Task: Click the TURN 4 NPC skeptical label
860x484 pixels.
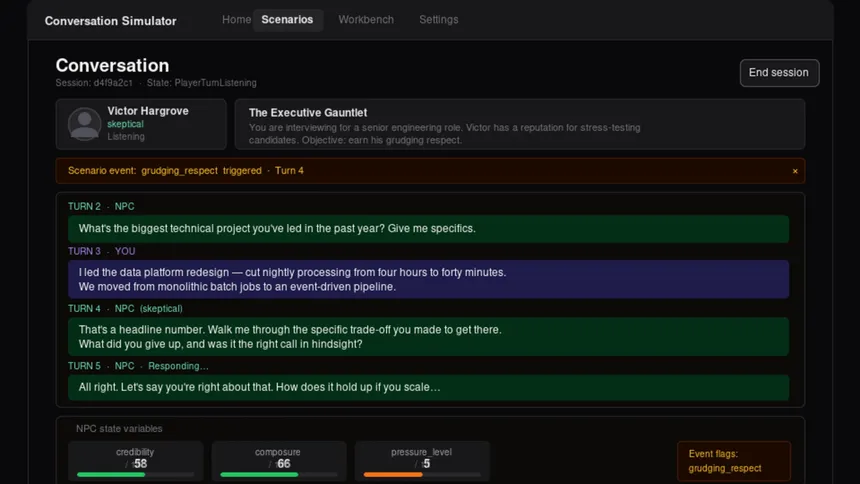Action: click(x=125, y=308)
